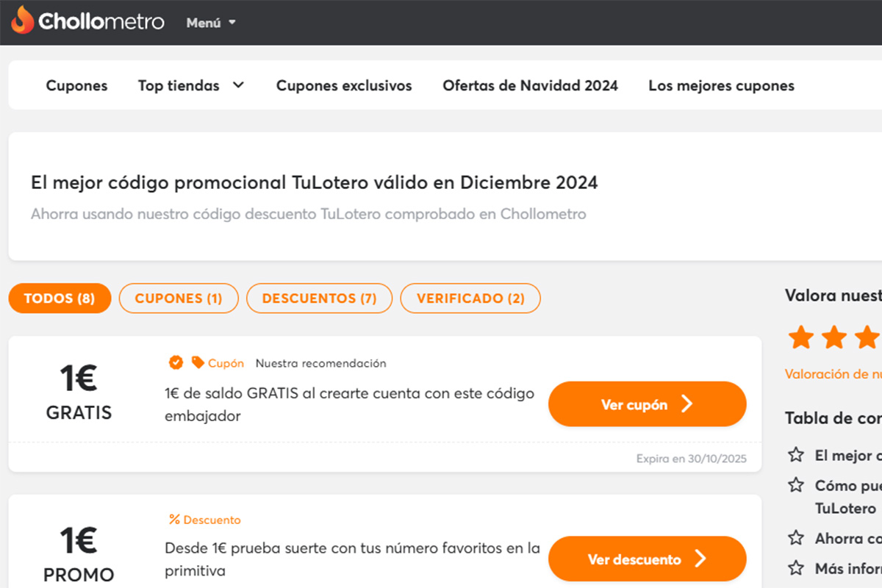Click the star icon beside 'Más infor' entry
This screenshot has height=588, width=882.
[796, 568]
